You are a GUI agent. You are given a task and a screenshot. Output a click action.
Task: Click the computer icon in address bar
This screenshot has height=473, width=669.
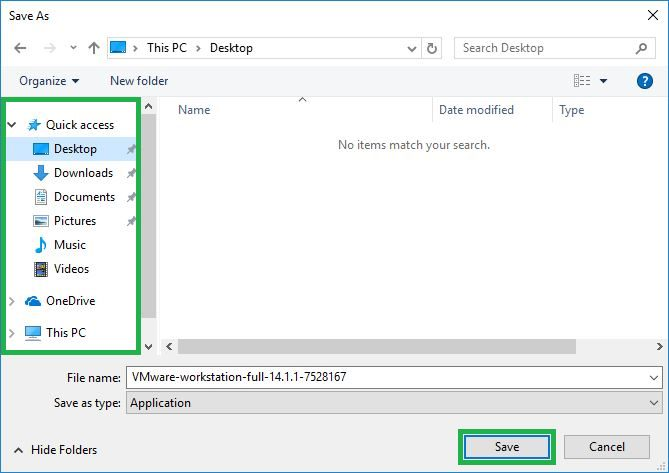pyautogui.click(x=118, y=47)
